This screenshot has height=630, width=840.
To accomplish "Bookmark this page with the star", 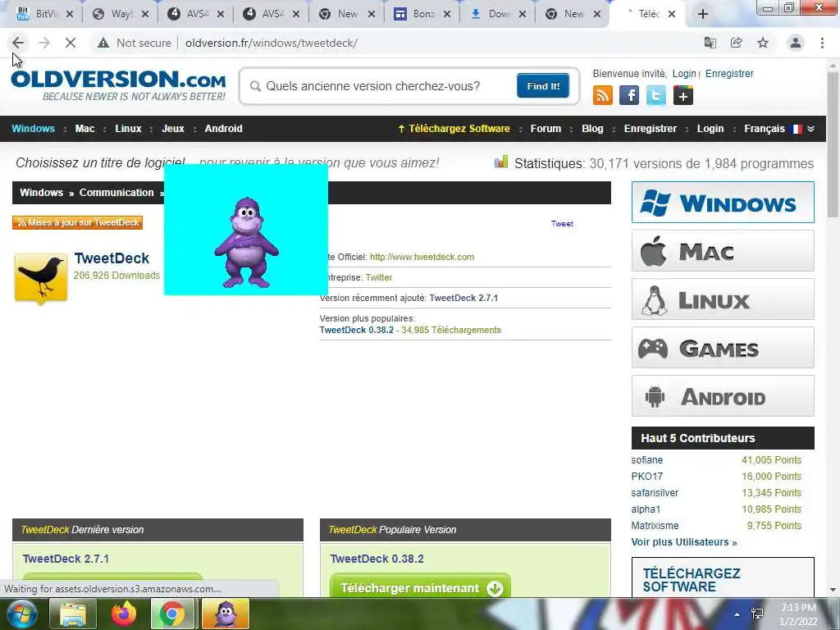I will 763,43.
